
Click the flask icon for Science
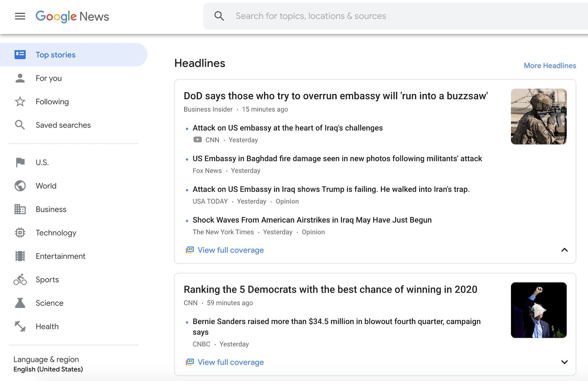pyautogui.click(x=20, y=303)
